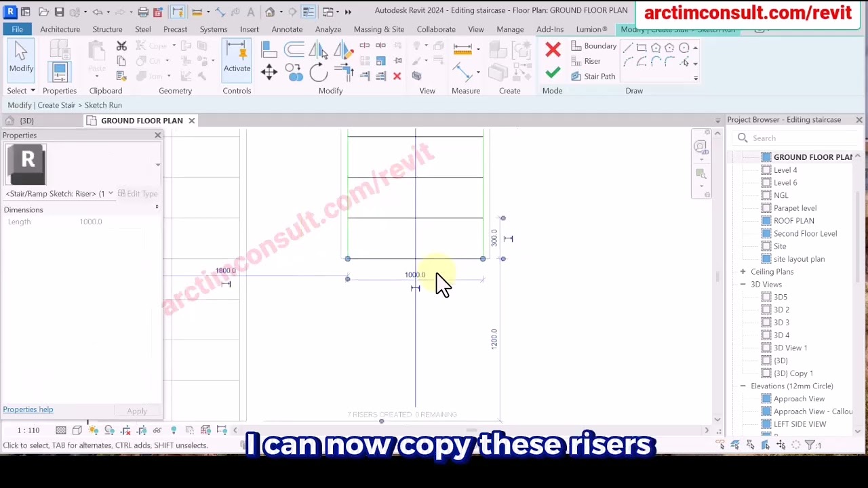Expand the Draw panel gallery
Image resolution: width=868 pixels, height=488 pixels.
pyautogui.click(x=695, y=78)
